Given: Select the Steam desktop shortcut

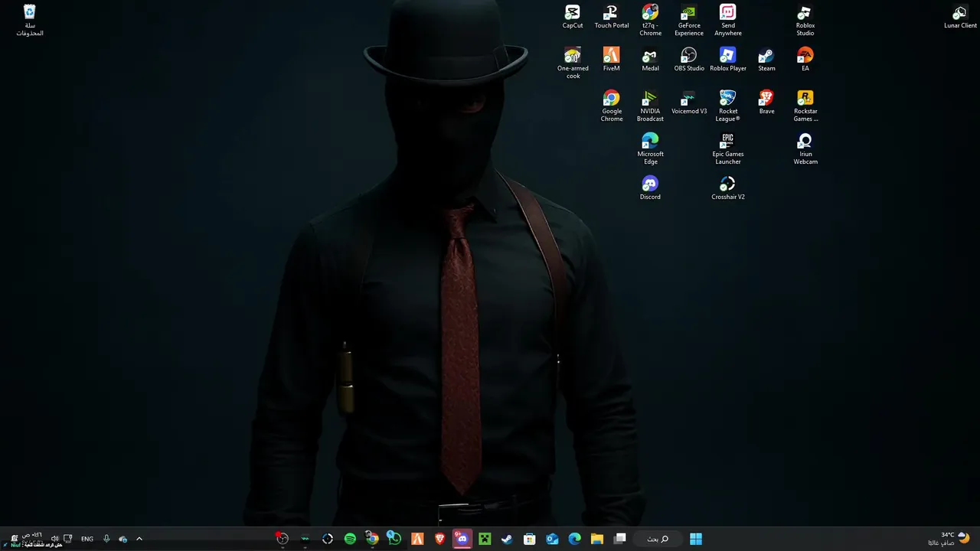Looking at the screenshot, I should (x=766, y=60).
